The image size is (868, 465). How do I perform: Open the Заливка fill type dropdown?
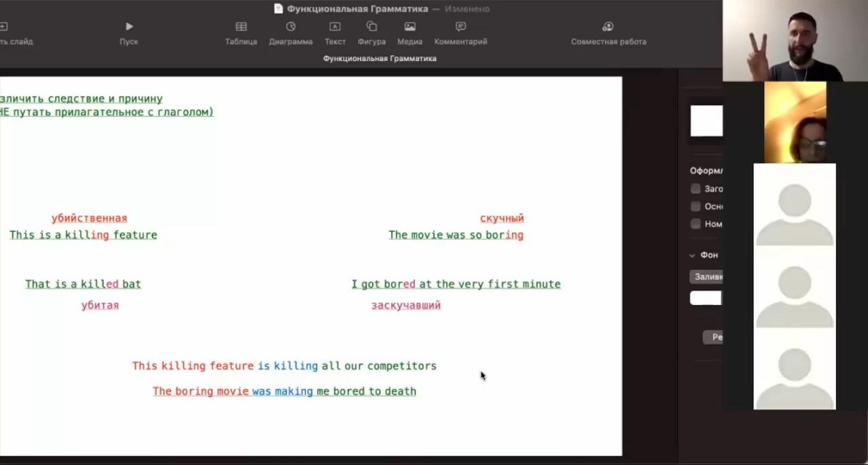[x=707, y=277]
